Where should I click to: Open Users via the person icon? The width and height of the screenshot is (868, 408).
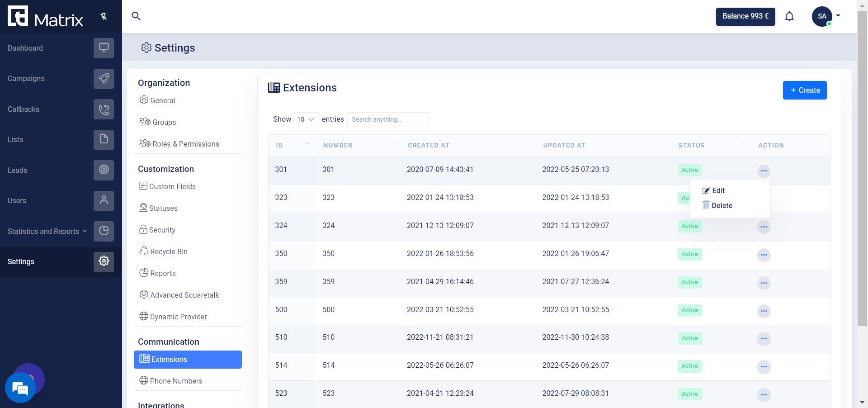[x=104, y=200]
